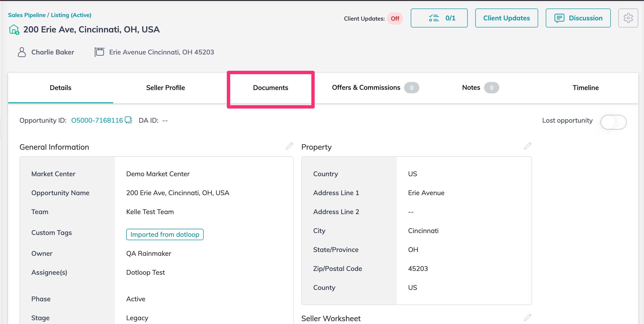This screenshot has width=644, height=324.
Task: Click the Off indicator for Client Updates
Action: [x=395, y=18]
